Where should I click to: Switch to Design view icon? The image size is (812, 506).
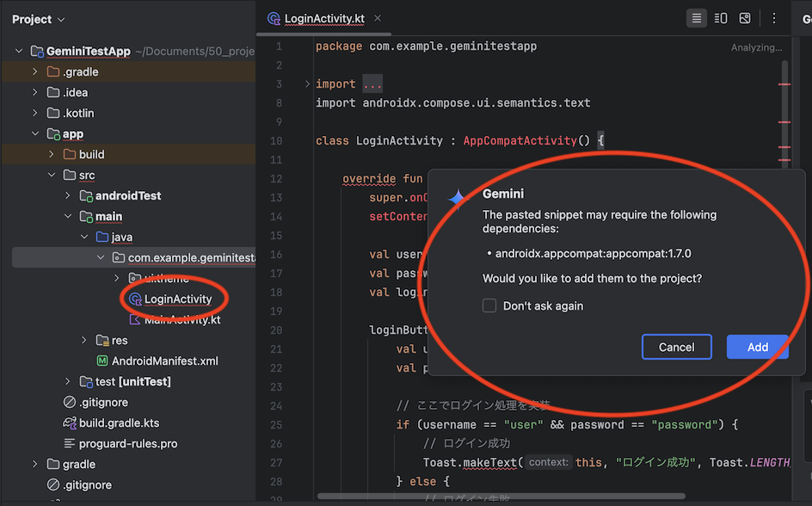point(745,19)
